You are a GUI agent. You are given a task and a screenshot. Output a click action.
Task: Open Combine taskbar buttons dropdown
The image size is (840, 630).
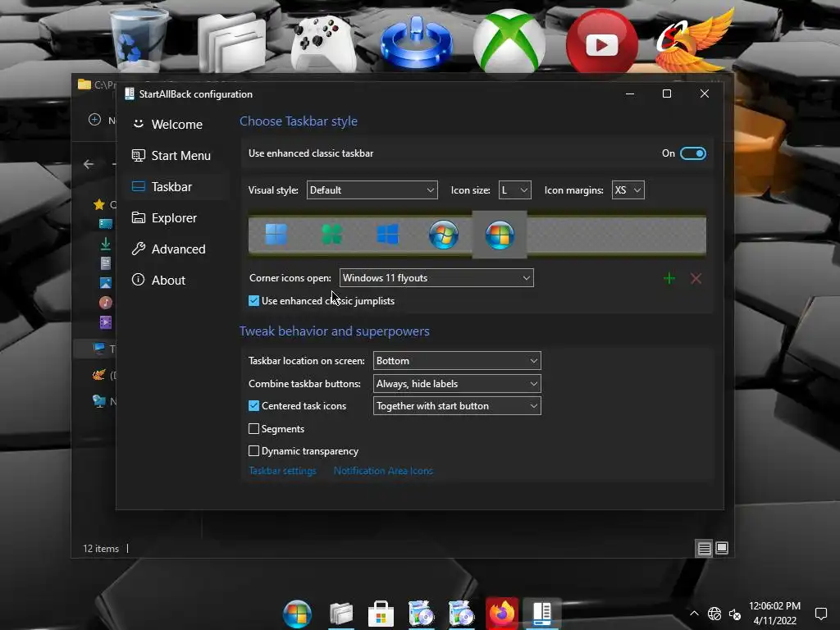click(x=456, y=384)
